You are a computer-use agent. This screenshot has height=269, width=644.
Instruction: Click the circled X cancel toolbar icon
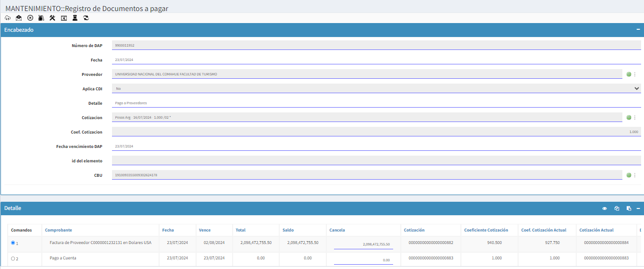click(x=30, y=18)
